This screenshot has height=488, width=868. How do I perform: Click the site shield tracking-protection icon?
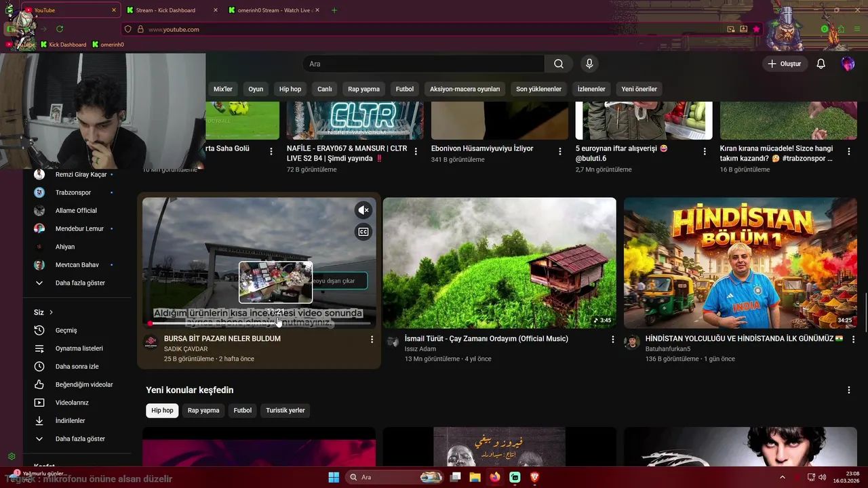pos(127,29)
